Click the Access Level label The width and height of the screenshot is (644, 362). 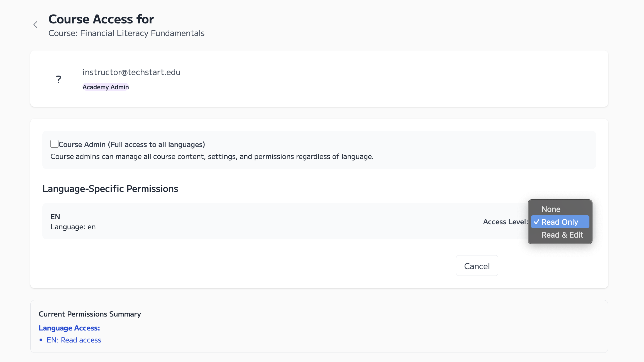[x=505, y=222]
